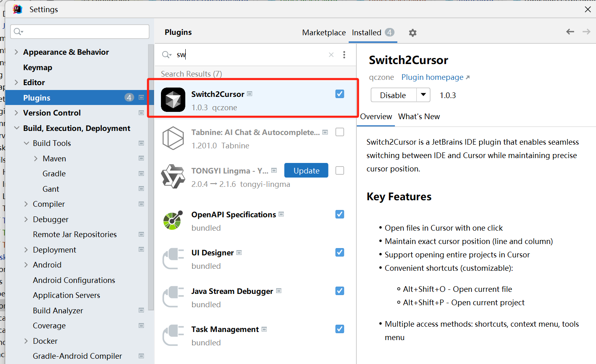Click the small tag icon next to OpenAPI Specifications
Image resolution: width=596 pixels, height=364 pixels.
[281, 214]
